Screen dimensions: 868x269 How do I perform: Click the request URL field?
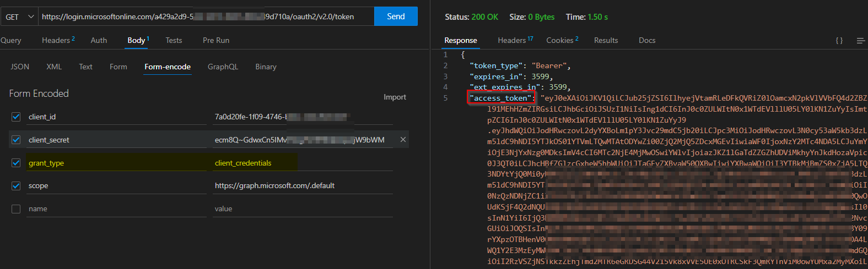[x=206, y=17]
